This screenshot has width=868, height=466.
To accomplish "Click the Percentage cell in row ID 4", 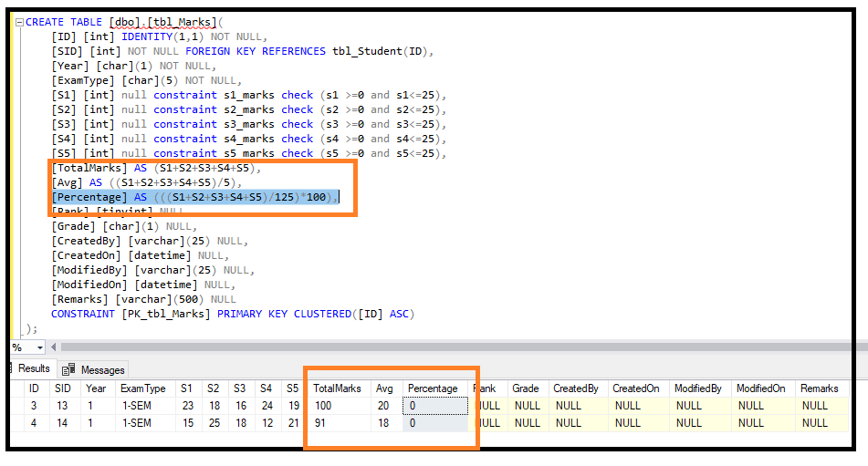I will [x=435, y=423].
